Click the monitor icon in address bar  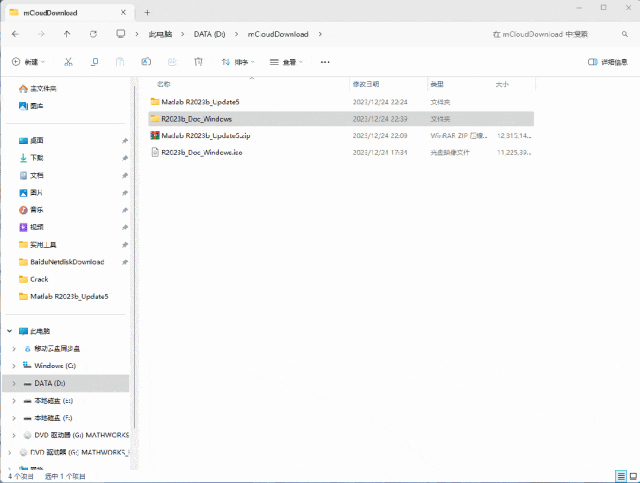click(x=121, y=33)
